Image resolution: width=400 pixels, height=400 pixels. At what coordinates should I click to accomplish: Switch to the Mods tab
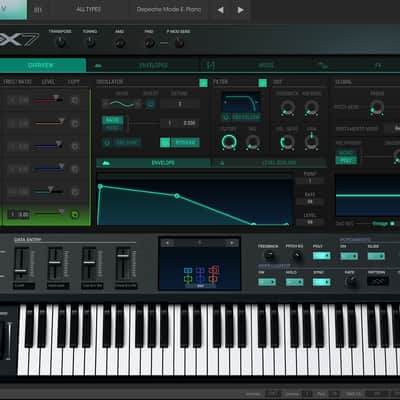tap(257, 65)
